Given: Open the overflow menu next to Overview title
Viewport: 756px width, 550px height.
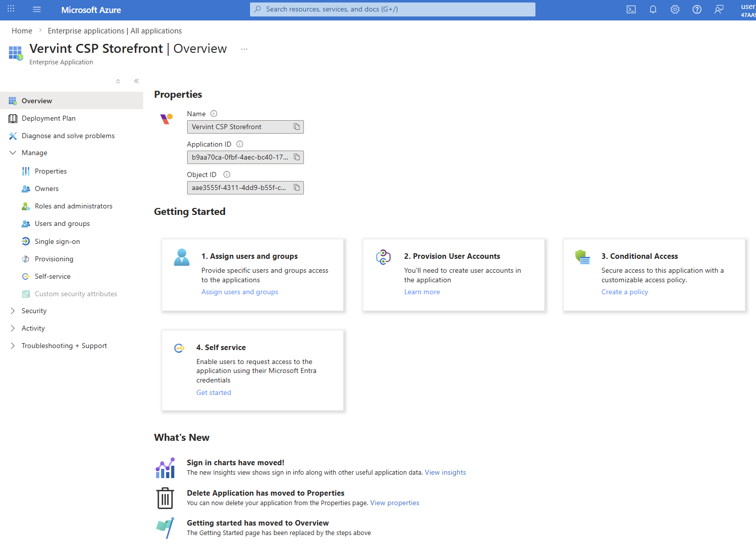Looking at the screenshot, I should 244,49.
